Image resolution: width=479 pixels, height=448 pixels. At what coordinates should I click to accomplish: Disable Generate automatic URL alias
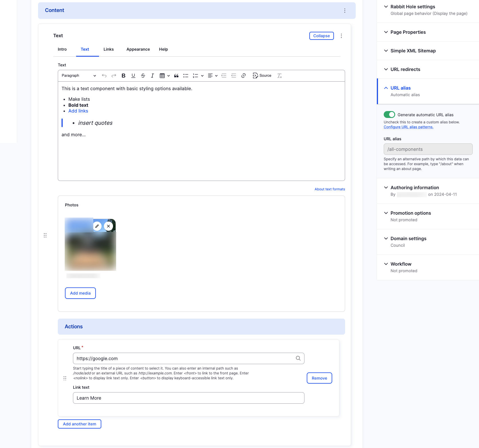(389, 115)
